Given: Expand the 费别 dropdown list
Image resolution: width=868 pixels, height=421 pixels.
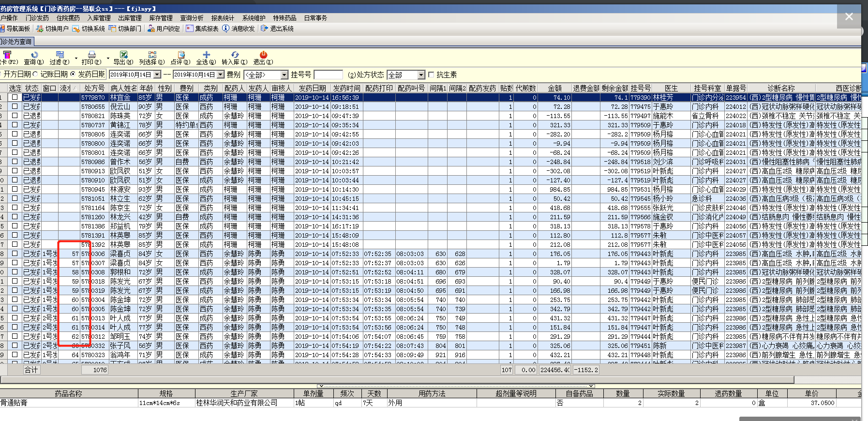Looking at the screenshot, I should [284, 75].
